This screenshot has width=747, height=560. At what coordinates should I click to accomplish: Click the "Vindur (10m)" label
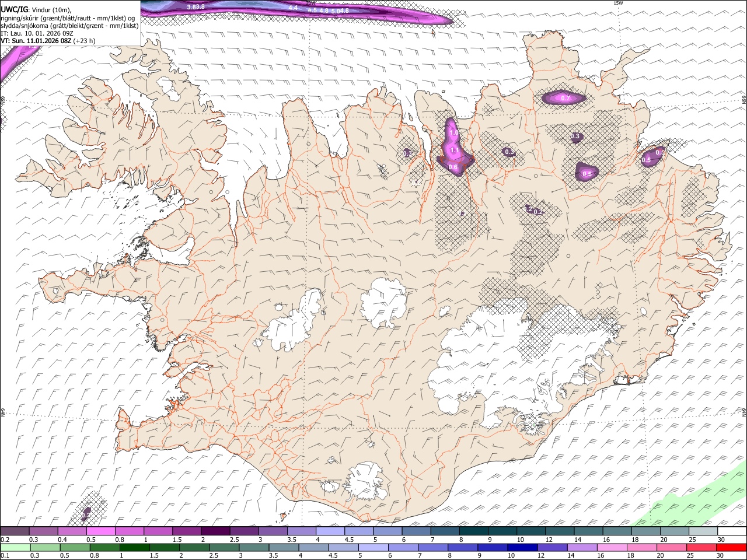coord(51,10)
